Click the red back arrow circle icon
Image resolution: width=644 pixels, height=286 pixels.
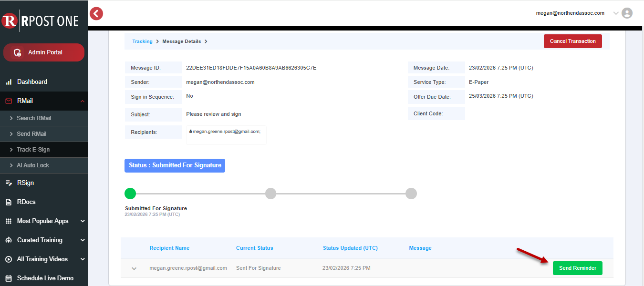pos(96,13)
